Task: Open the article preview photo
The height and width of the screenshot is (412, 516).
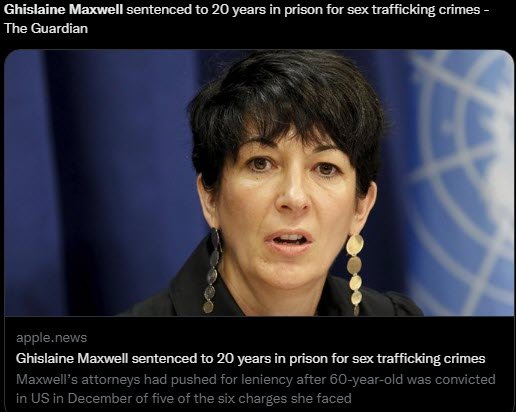Action: point(259,183)
